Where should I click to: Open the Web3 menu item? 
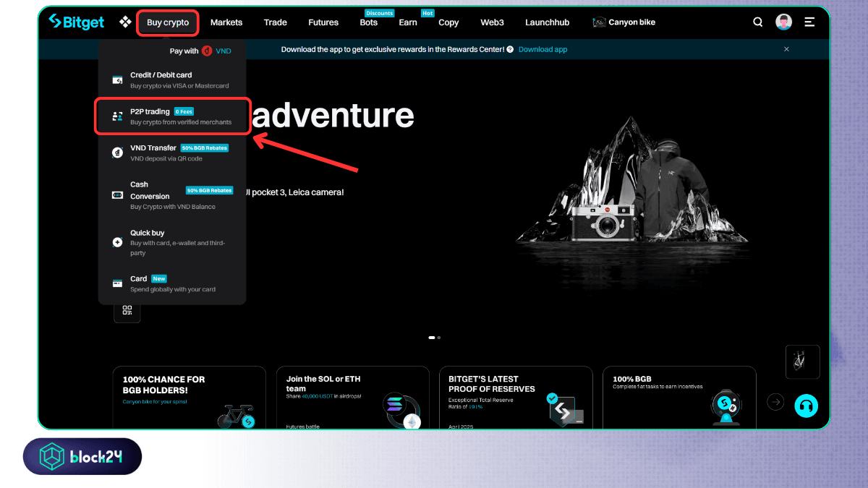coord(492,22)
